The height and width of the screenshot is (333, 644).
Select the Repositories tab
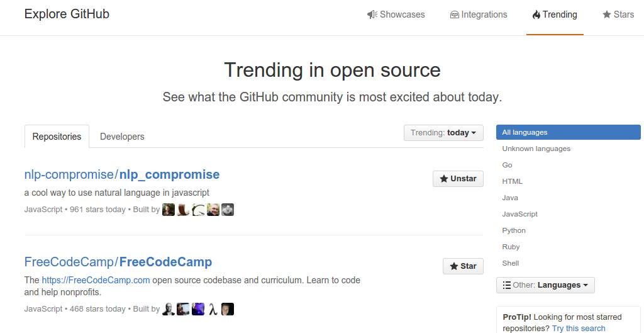[x=57, y=137]
